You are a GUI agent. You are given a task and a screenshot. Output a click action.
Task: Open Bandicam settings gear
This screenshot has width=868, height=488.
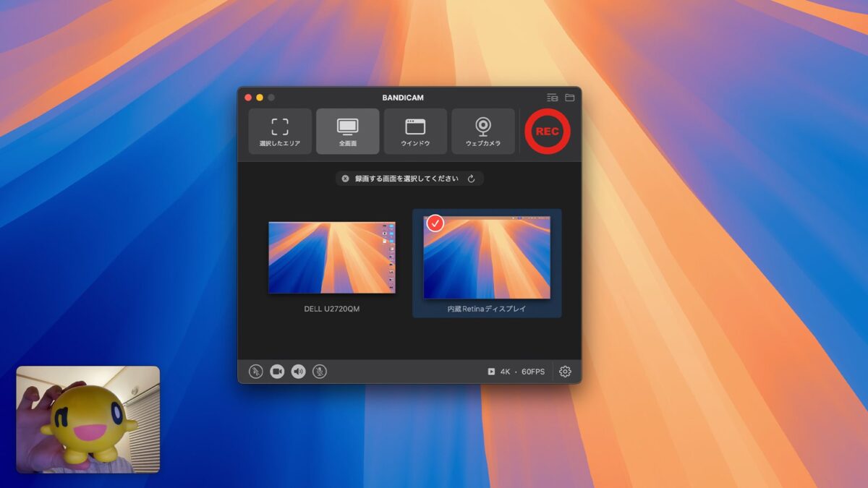point(564,372)
